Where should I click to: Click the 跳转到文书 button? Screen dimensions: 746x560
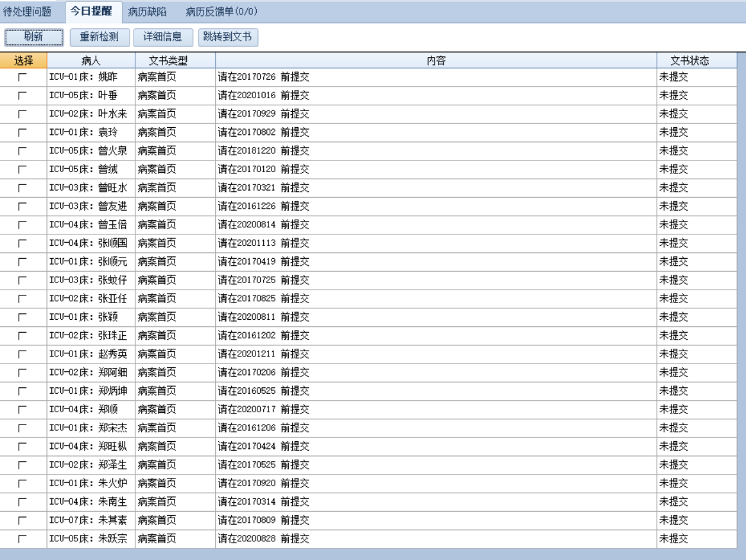tap(228, 37)
